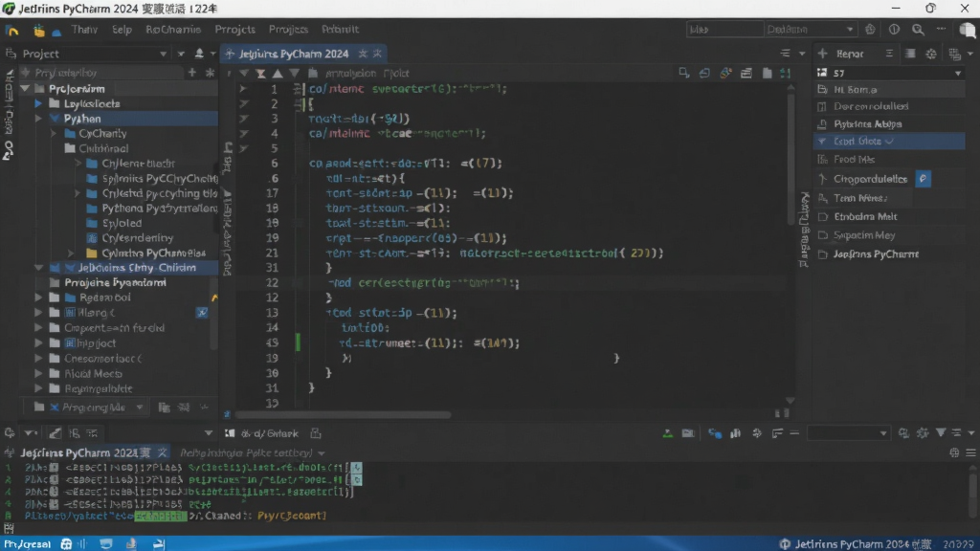Click the console panel vertical scrollbar
This screenshot has height=551, width=980.
pyautogui.click(x=972, y=494)
